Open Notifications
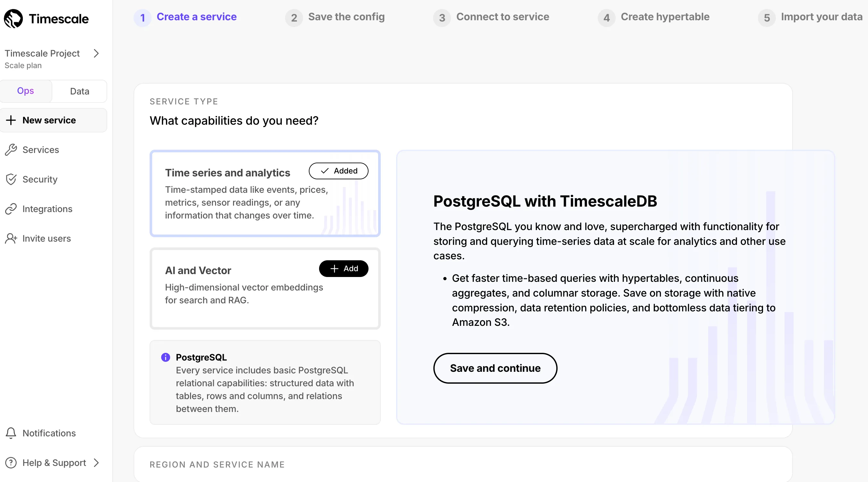This screenshot has width=868, height=482. [49, 433]
